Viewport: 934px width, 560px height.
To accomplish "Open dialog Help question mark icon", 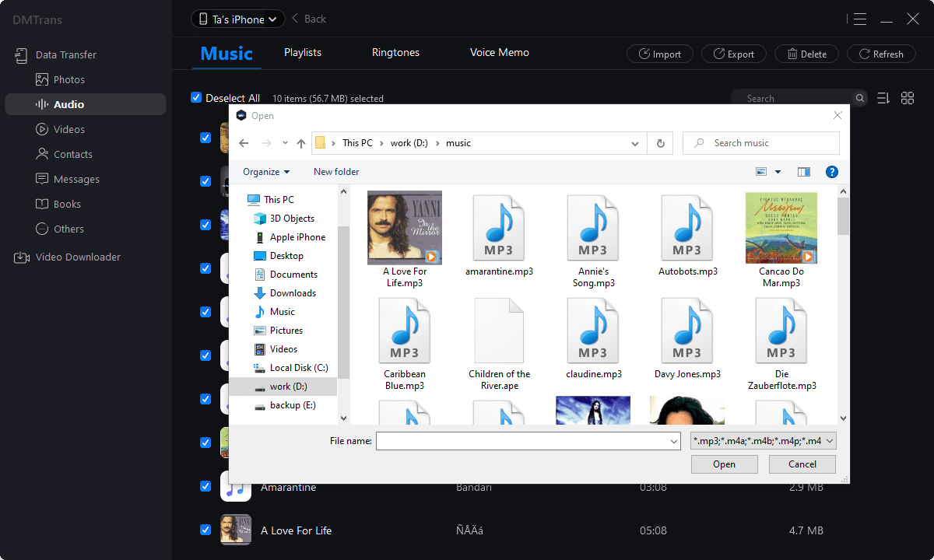I will [831, 172].
